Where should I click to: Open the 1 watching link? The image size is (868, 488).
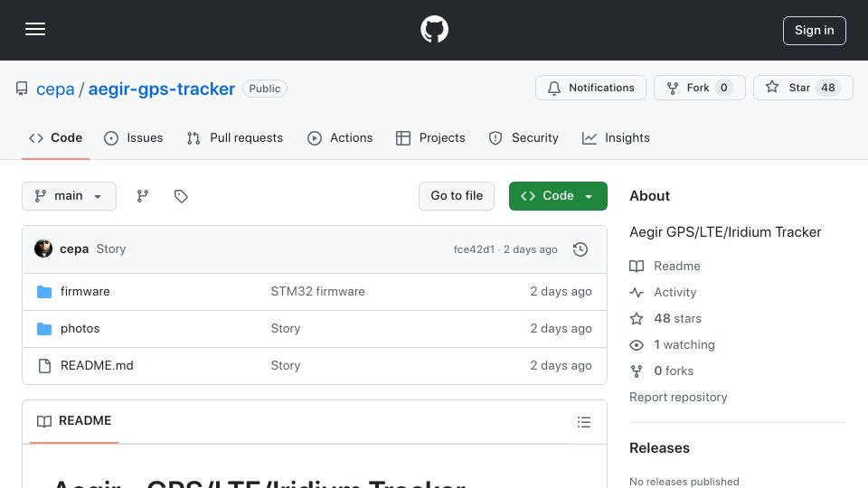(672, 344)
